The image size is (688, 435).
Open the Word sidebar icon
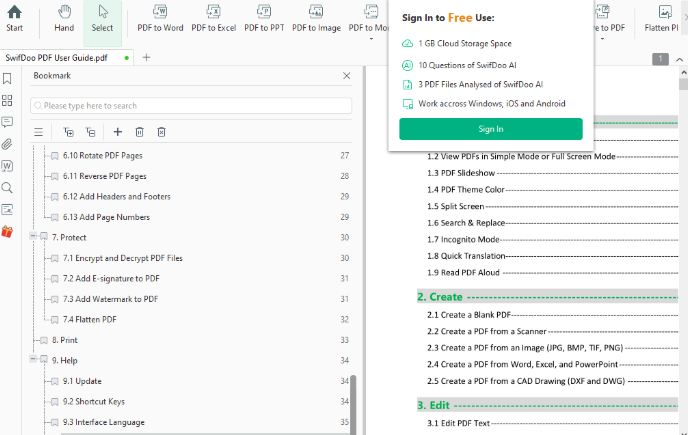7,166
